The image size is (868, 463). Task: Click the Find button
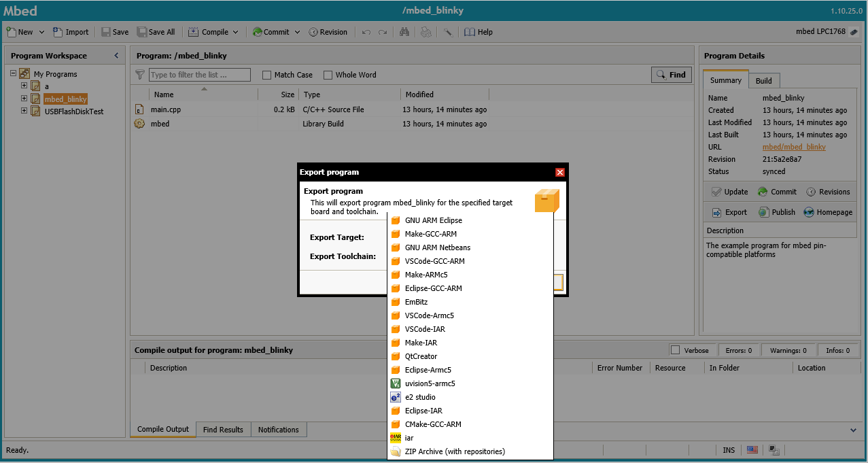coord(671,75)
